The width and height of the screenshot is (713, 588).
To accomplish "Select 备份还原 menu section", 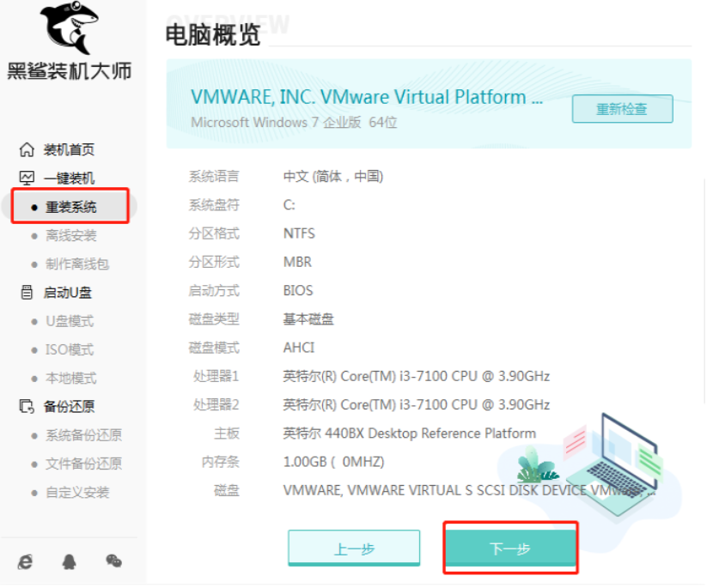I will coord(69,406).
